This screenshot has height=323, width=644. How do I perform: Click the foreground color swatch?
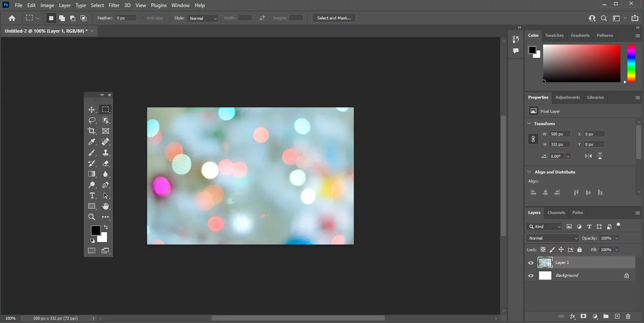[x=95, y=230]
